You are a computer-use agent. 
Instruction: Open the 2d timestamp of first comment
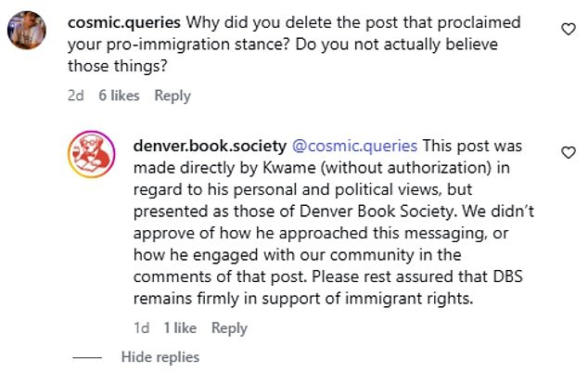(x=75, y=96)
